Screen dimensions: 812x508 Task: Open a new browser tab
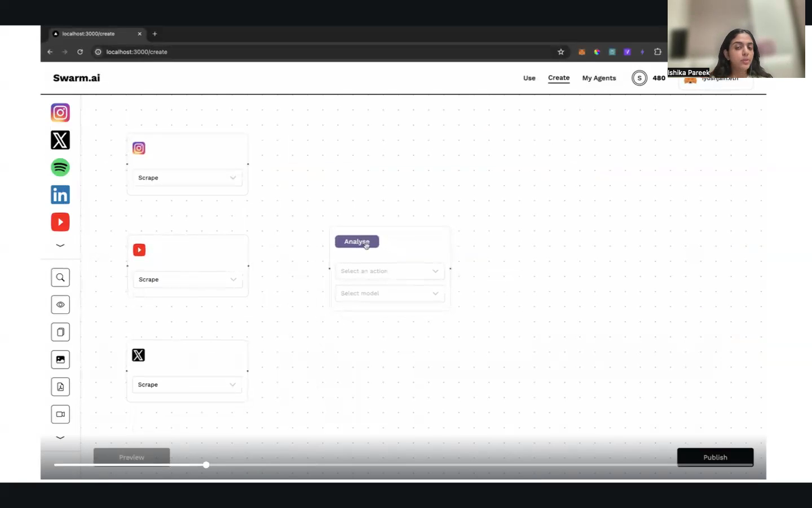(x=155, y=34)
